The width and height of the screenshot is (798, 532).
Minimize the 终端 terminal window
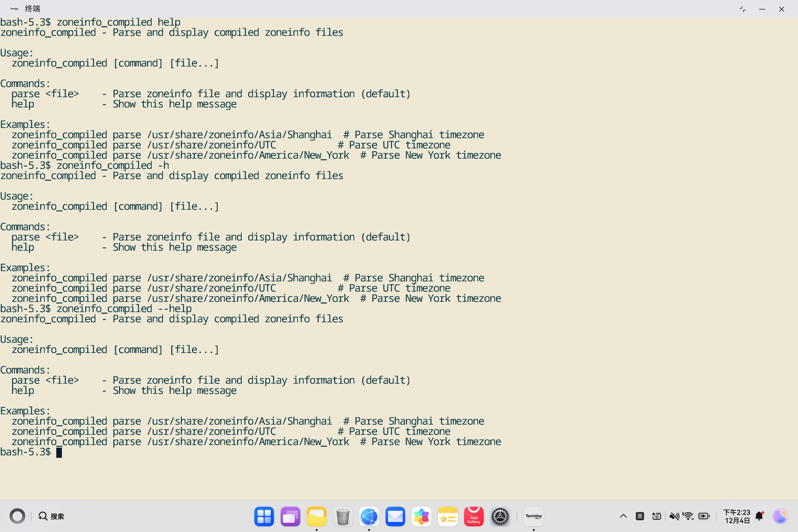[x=762, y=9]
